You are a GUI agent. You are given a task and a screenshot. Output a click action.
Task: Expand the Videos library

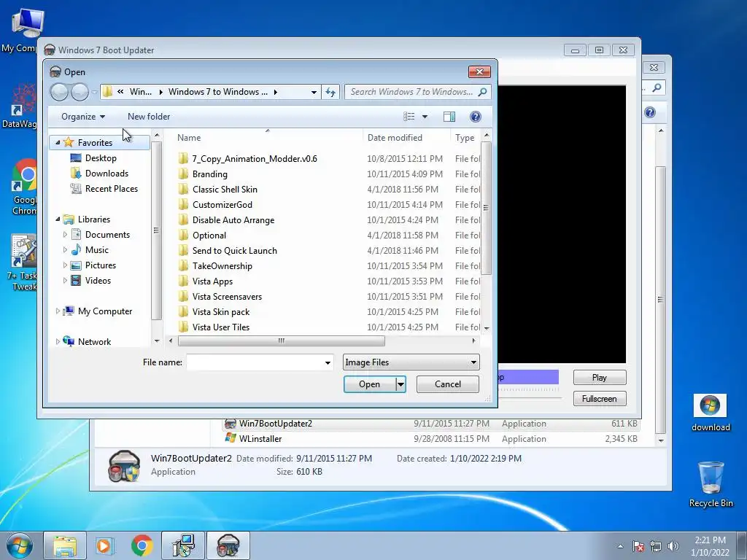pos(65,281)
